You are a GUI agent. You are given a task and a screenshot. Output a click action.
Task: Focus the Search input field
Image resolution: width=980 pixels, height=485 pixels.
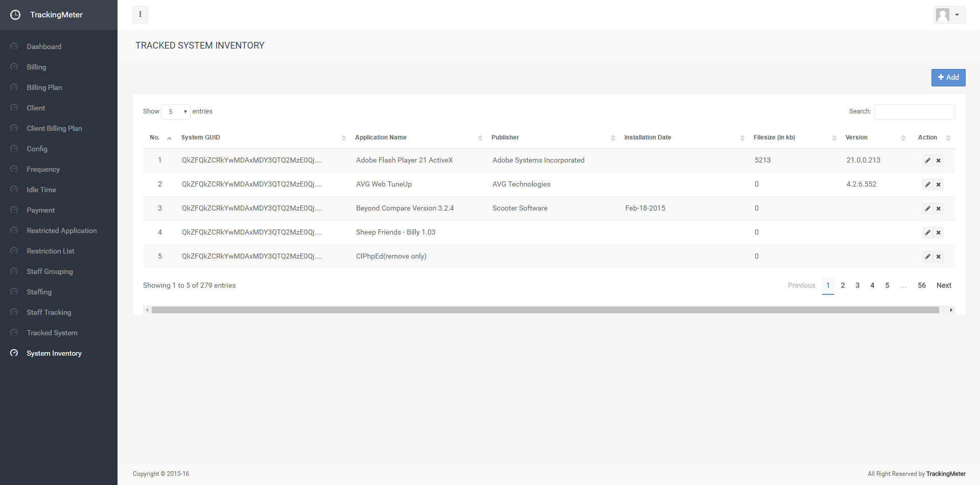point(914,111)
